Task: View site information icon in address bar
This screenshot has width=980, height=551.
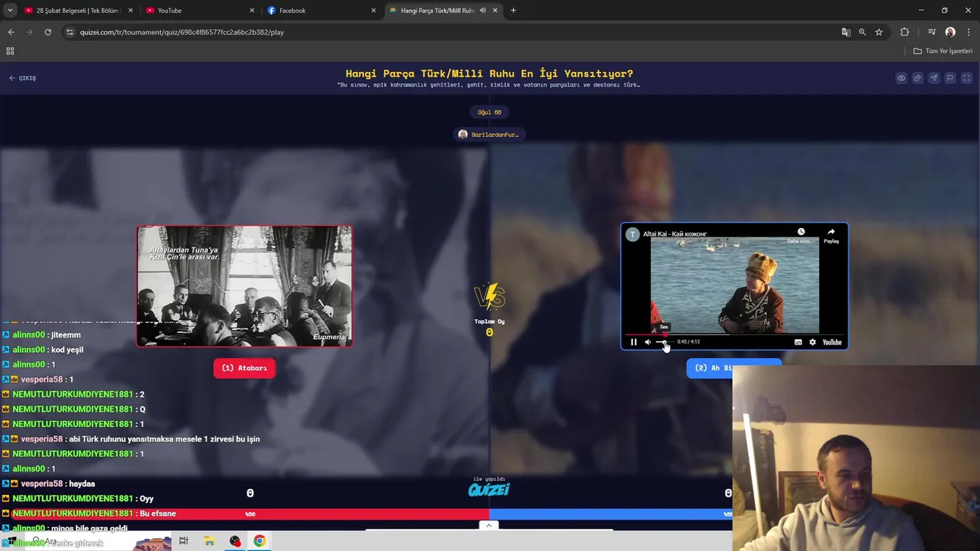Action: 70,32
